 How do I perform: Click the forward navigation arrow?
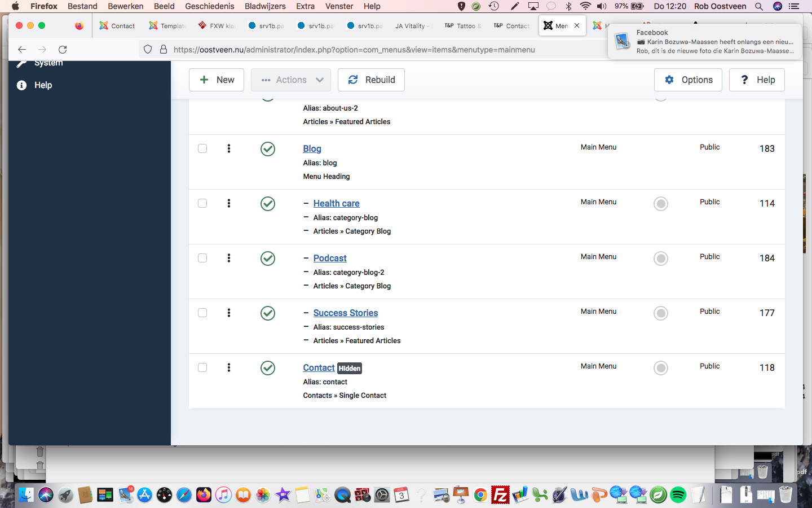(x=42, y=50)
